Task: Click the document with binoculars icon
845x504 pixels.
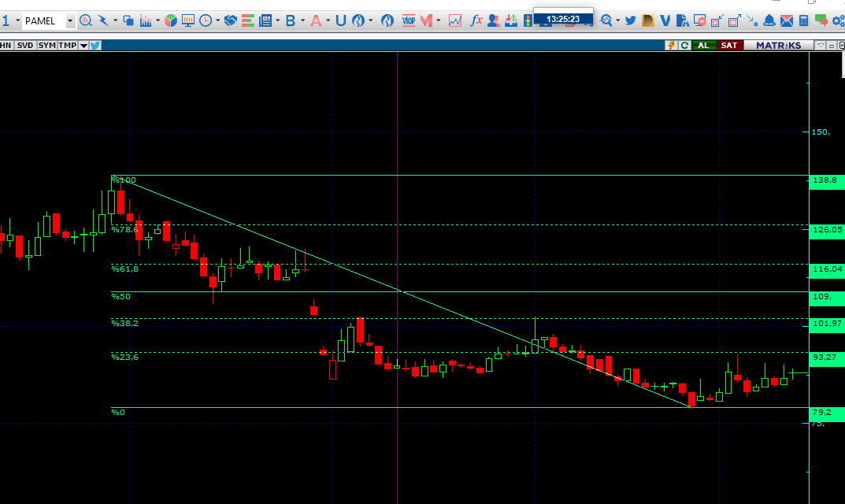Action: tap(682, 20)
